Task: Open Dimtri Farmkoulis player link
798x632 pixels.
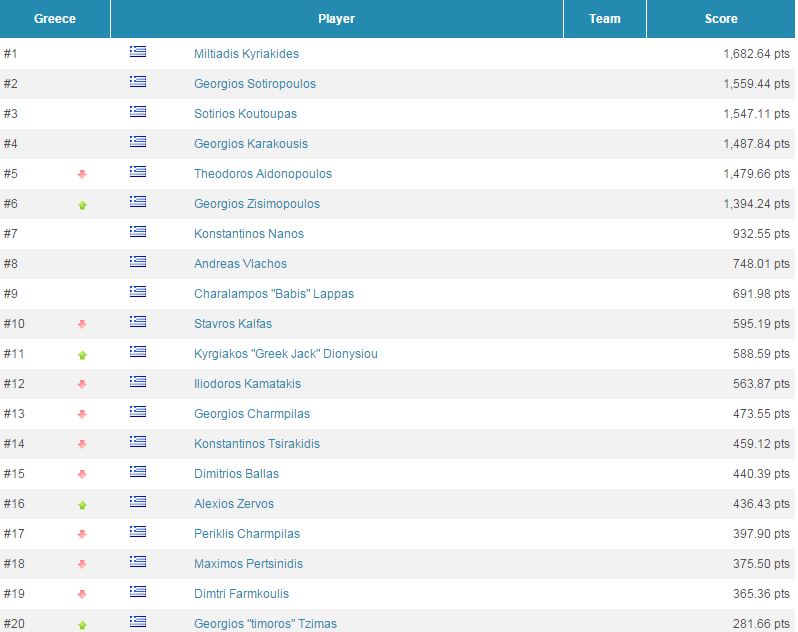Action: pos(241,594)
